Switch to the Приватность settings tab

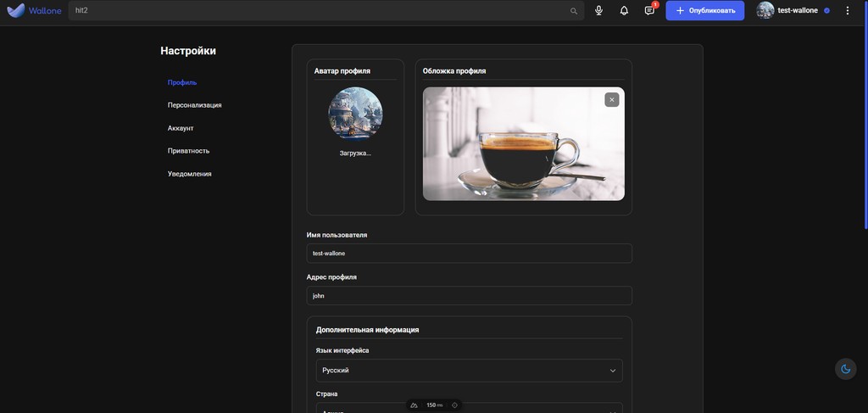pos(188,151)
